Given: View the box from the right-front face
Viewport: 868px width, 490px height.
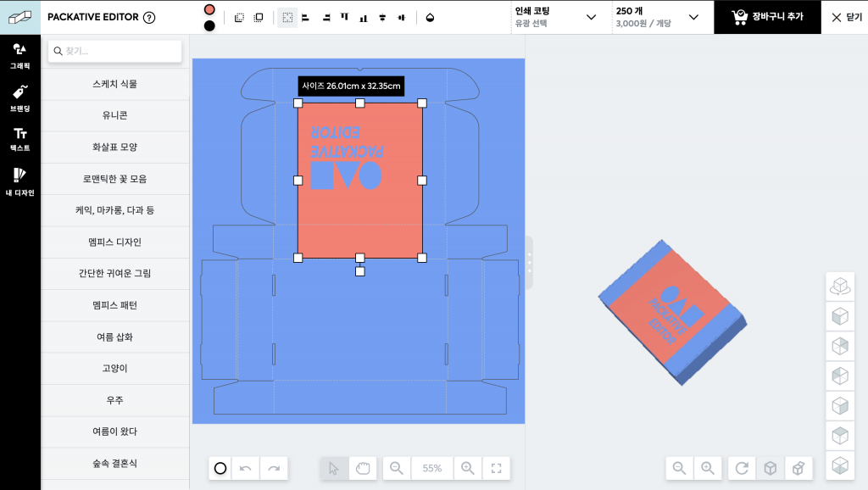Looking at the screenshot, I should (840, 406).
